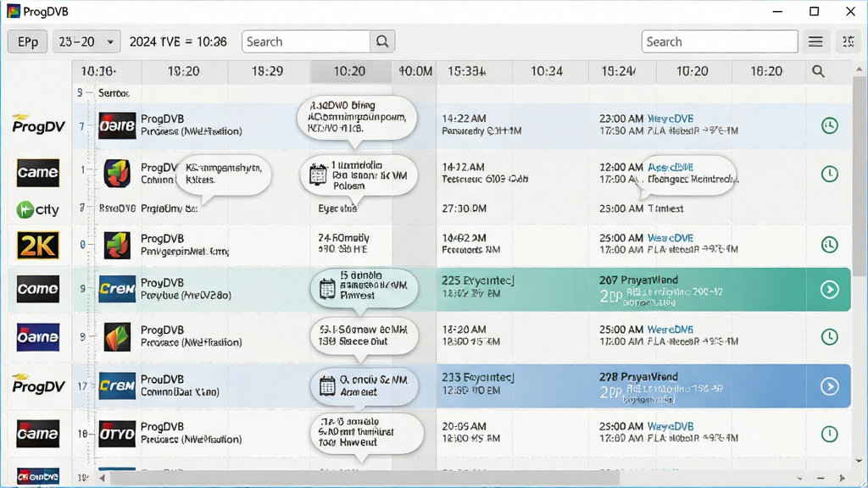The height and width of the screenshot is (488, 868).
Task: Select the 40:0M time column header
Action: (x=415, y=71)
